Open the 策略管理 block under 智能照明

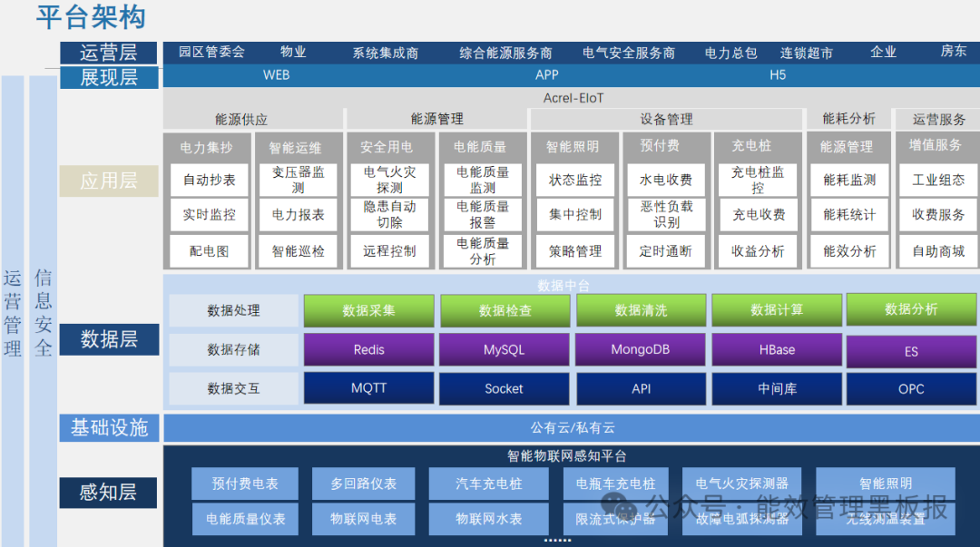click(574, 251)
